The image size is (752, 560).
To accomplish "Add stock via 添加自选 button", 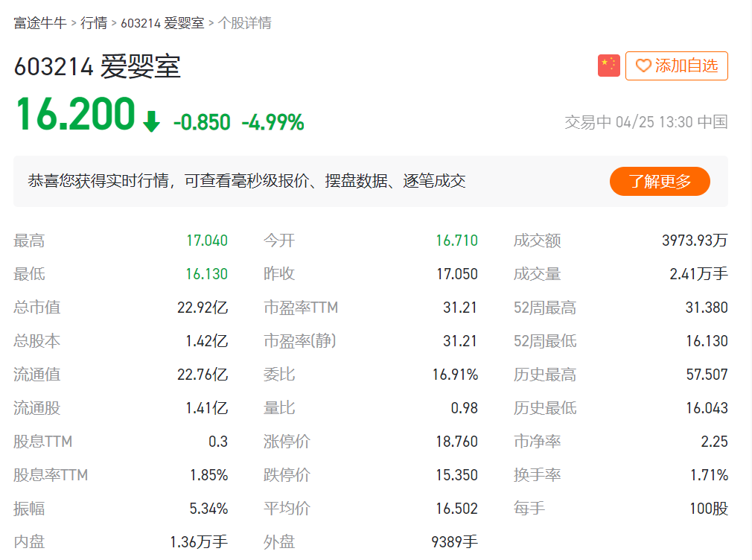I will pos(676,66).
